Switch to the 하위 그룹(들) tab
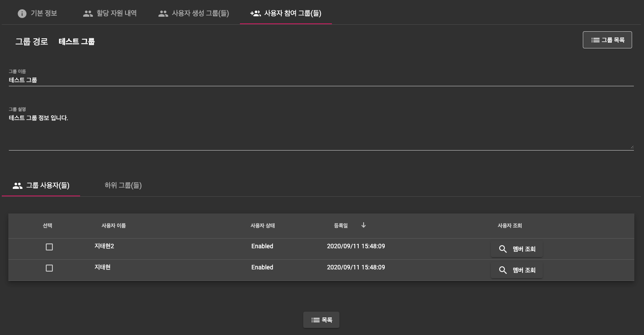 coord(123,185)
